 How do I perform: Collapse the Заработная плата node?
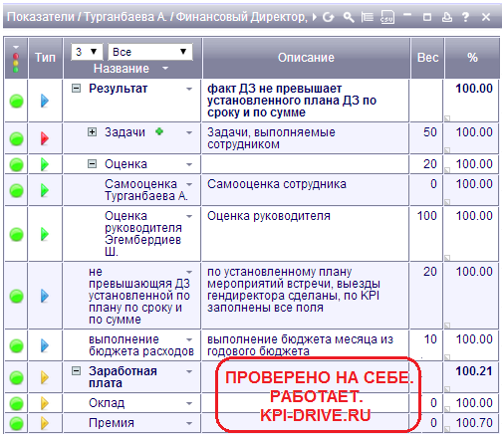pos(77,371)
